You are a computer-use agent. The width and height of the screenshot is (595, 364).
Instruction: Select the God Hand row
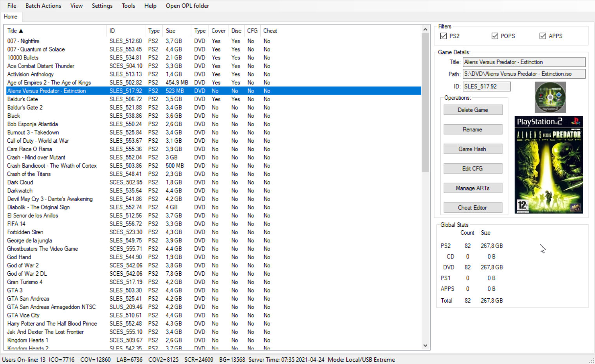pos(213,257)
